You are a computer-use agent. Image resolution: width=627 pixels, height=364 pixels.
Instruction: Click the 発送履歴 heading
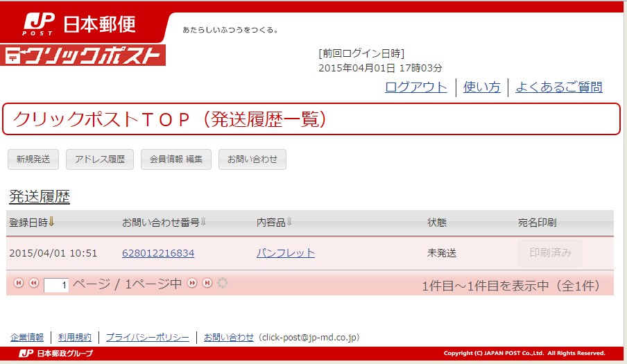(x=40, y=197)
